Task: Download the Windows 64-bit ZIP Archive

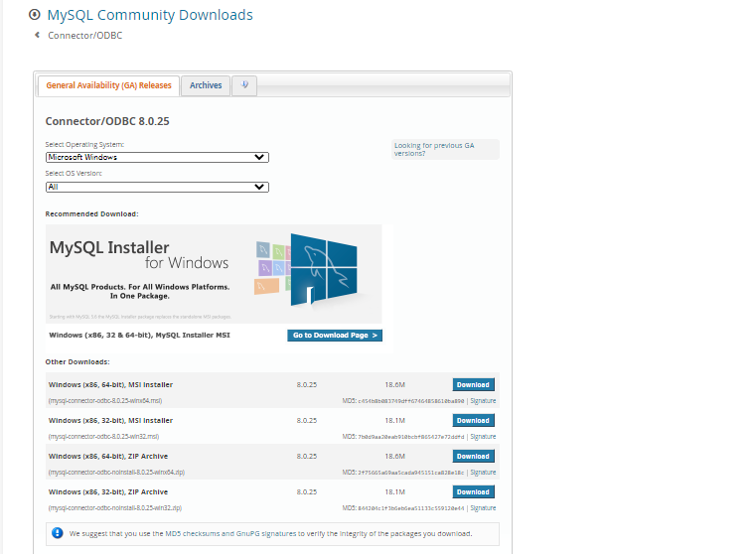Action: coord(473,456)
